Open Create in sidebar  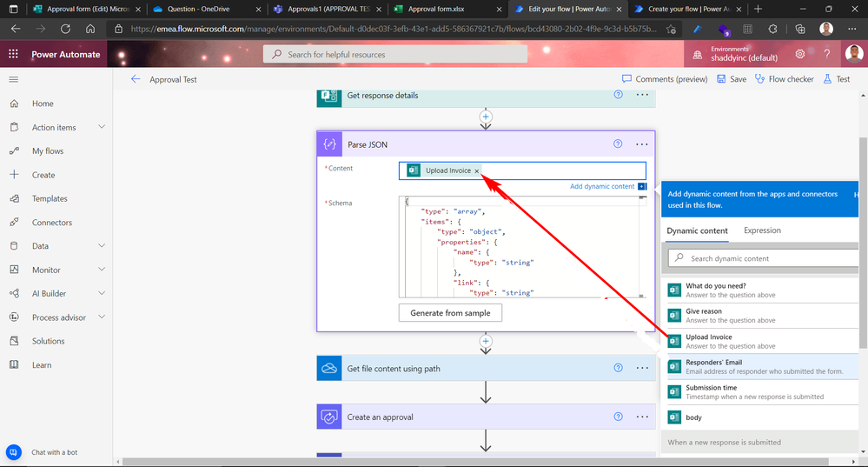pos(43,175)
